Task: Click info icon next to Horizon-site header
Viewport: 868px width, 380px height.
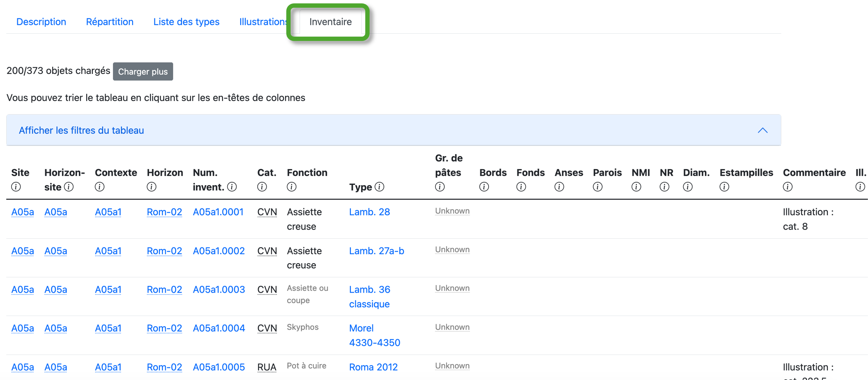Action: click(69, 187)
